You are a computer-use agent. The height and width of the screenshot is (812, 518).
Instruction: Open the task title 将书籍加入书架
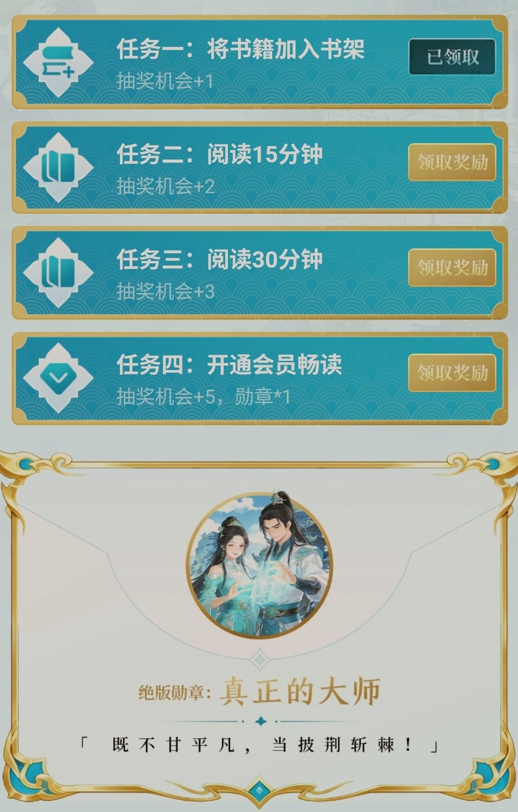click(286, 49)
